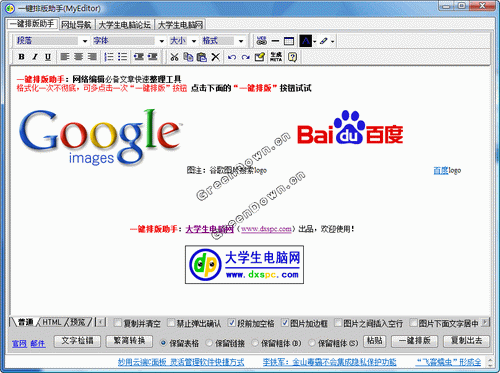Toggle bold text formatting
500x373 pixels.
point(21,57)
